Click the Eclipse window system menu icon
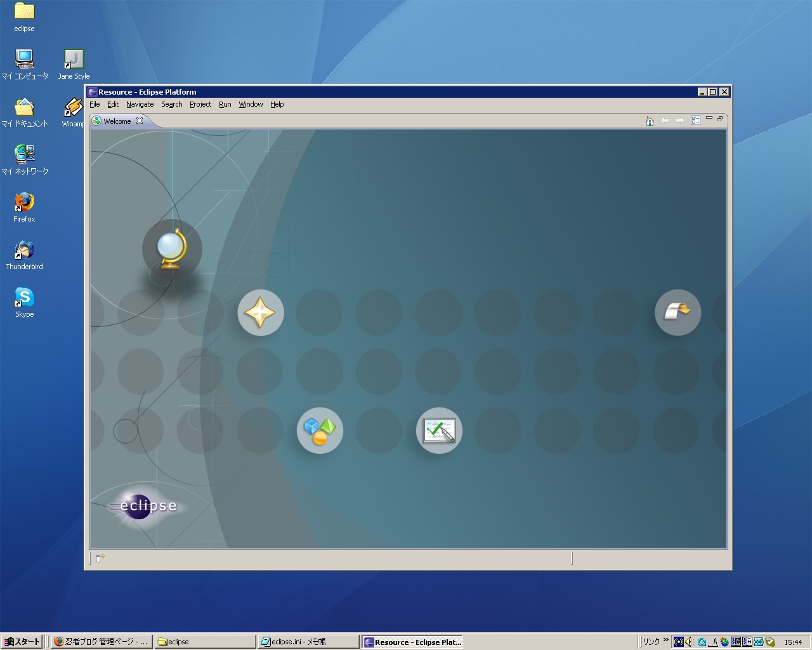 coord(93,92)
